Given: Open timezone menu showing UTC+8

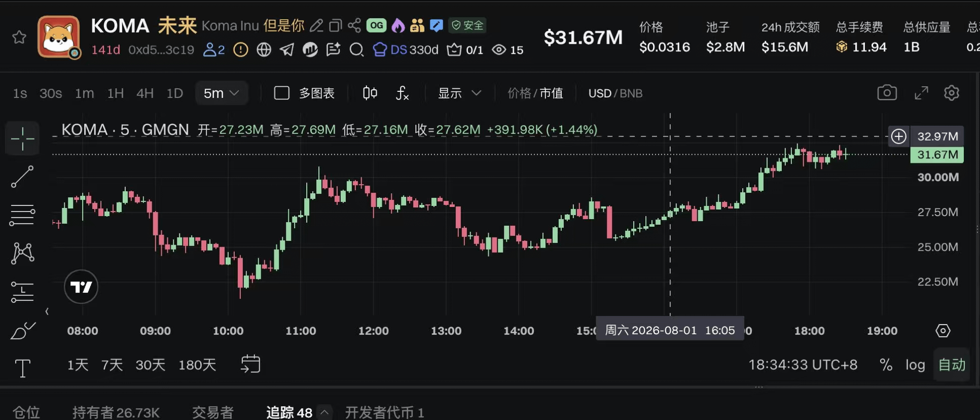Looking at the screenshot, I should pos(803,365).
